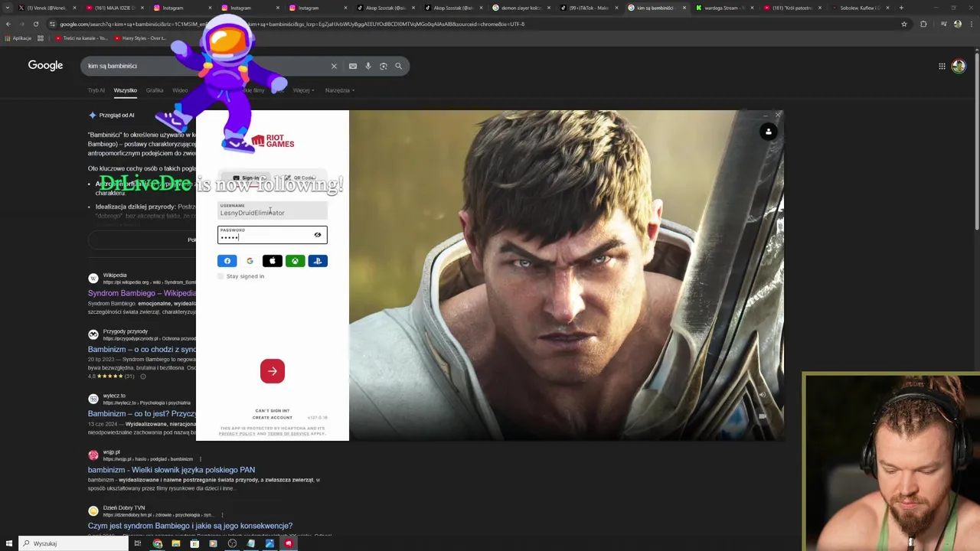This screenshot has height=551, width=980.
Task: Enable the Stay signed in checkbox
Action: [220, 276]
